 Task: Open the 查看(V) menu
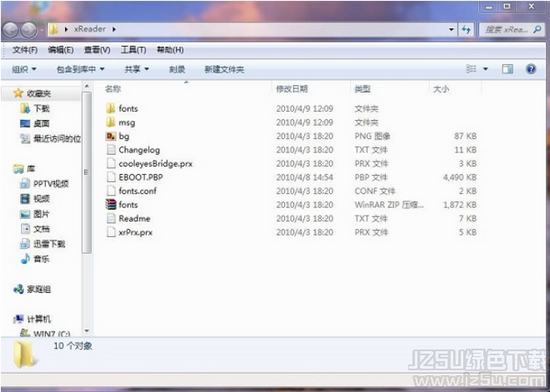97,50
